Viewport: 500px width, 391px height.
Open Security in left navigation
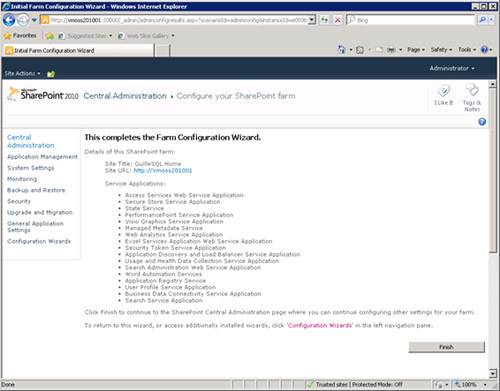(x=19, y=201)
